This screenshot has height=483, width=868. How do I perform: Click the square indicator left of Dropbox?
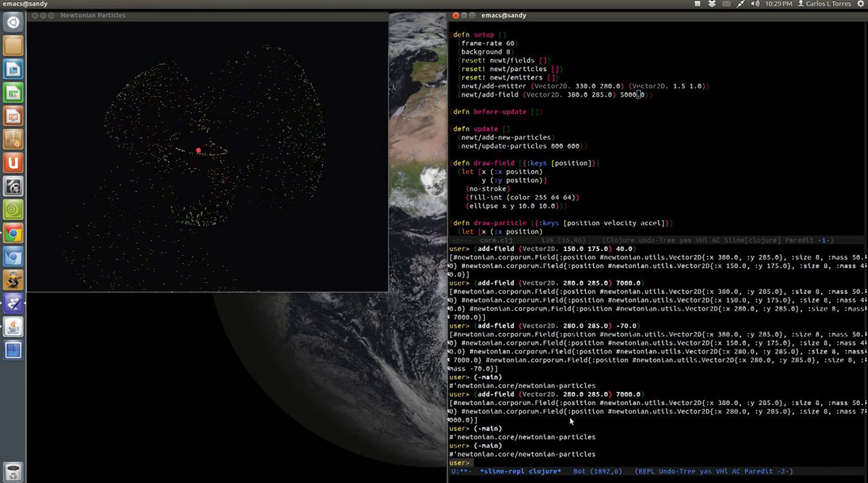tap(698, 4)
